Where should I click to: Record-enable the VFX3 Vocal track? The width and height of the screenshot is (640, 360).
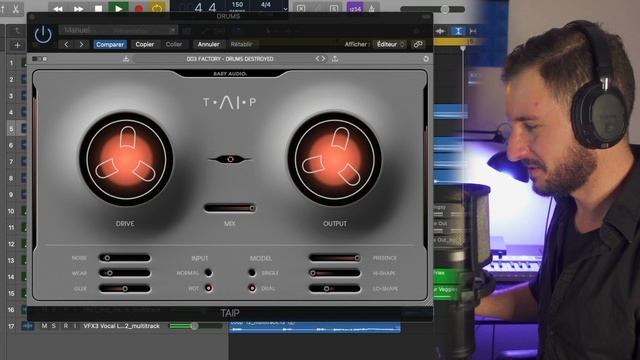(x=65, y=326)
